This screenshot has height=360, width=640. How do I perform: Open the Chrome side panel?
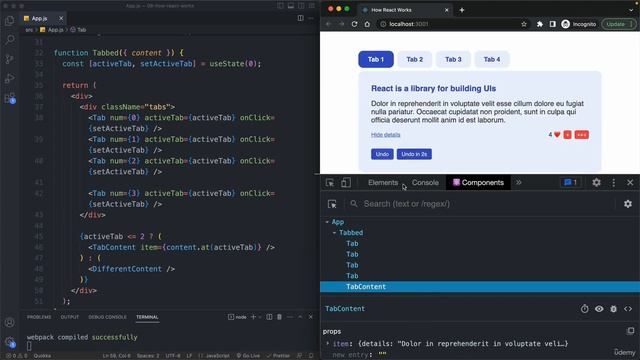point(553,24)
